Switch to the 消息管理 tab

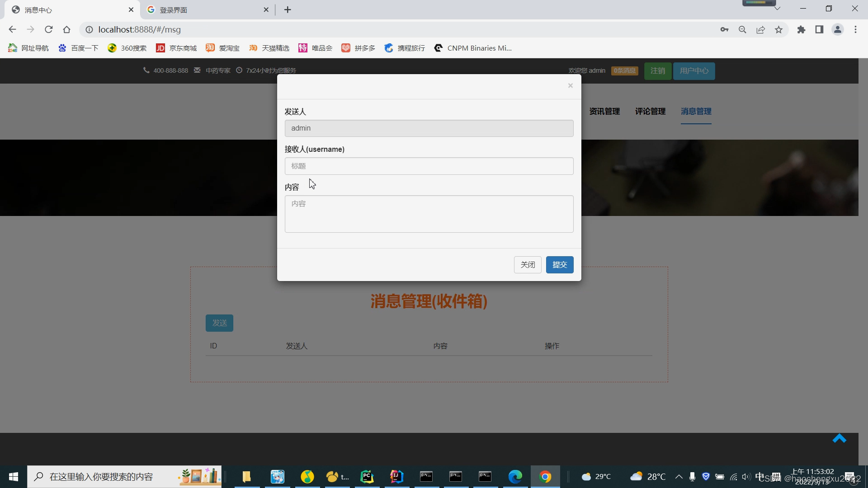(x=696, y=111)
